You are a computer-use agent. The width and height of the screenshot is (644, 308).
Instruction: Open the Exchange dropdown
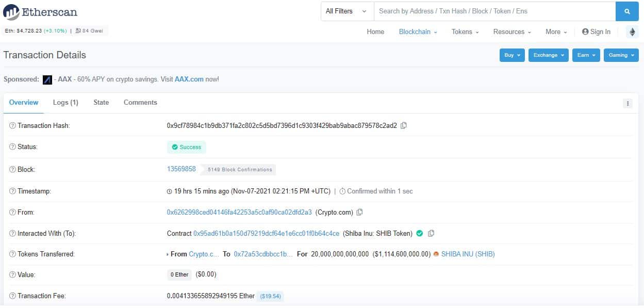point(549,55)
